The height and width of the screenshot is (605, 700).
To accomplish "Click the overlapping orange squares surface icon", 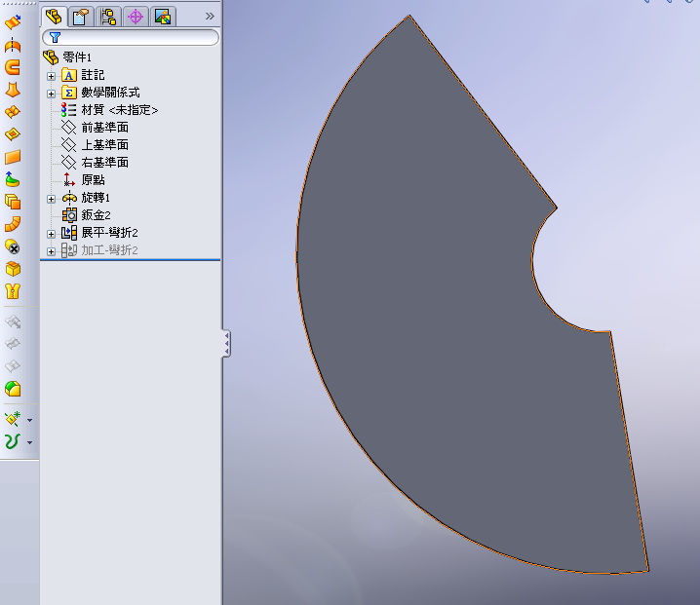I will point(13,202).
